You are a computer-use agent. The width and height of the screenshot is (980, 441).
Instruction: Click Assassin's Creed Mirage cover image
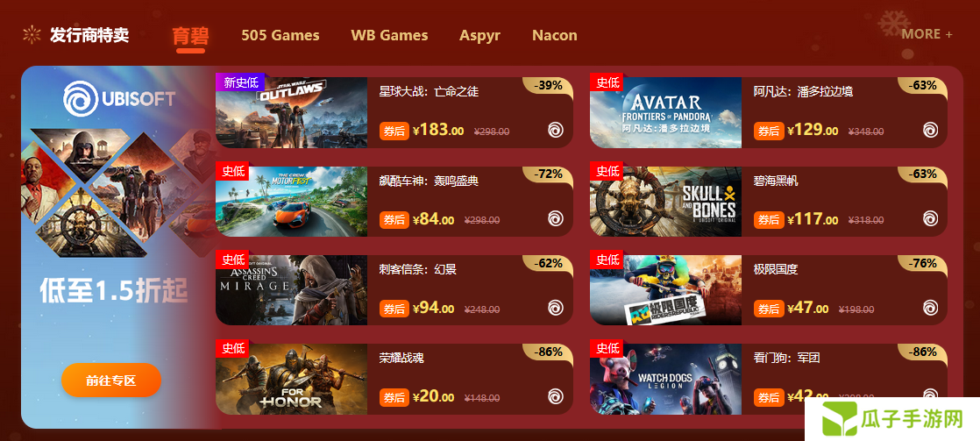point(291,290)
